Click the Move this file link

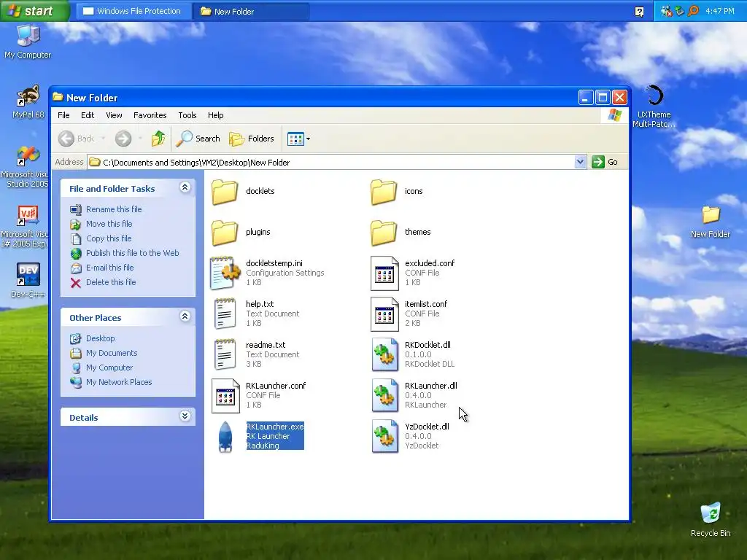pyautogui.click(x=109, y=224)
